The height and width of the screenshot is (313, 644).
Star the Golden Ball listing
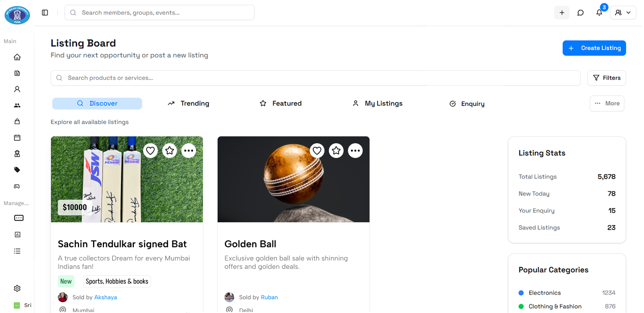(336, 151)
